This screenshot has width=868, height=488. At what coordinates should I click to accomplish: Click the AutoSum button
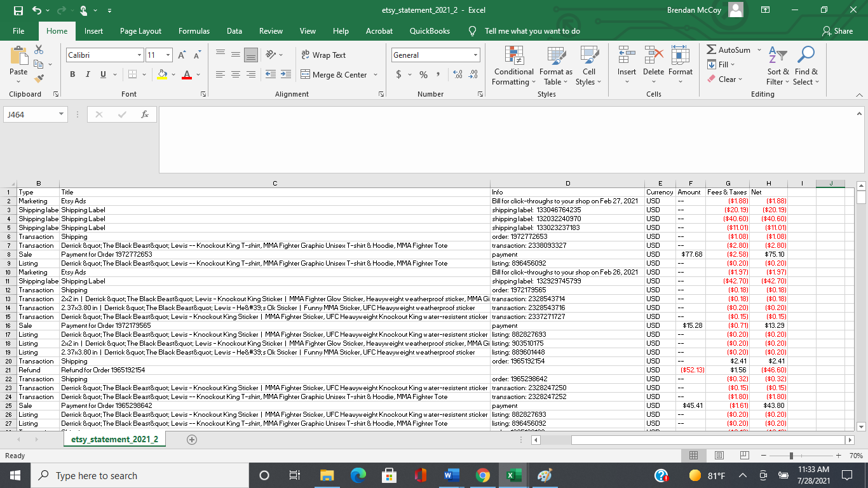(x=728, y=50)
